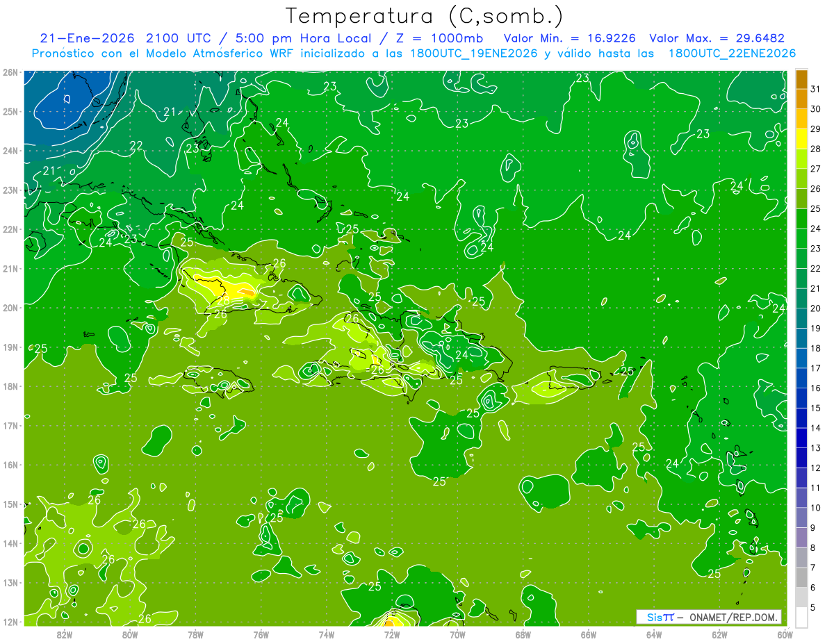834x644 pixels.
Task: Click the topmost brown swatch of the color scale
Action: coord(801,79)
